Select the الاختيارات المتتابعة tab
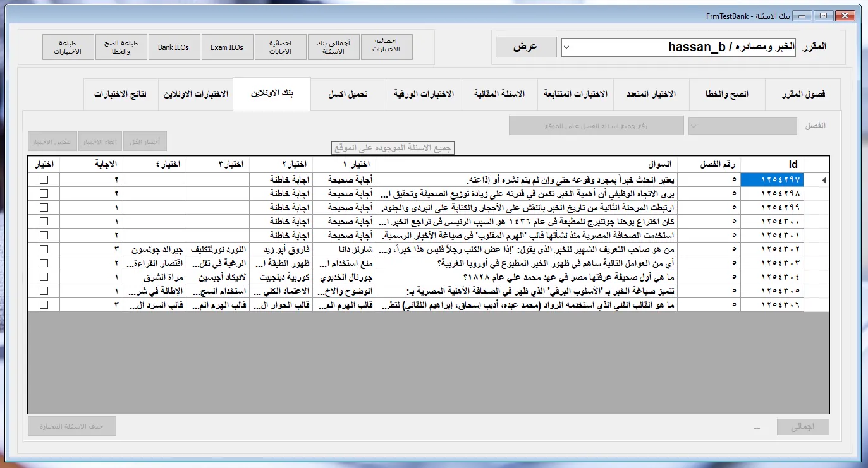 click(x=575, y=94)
